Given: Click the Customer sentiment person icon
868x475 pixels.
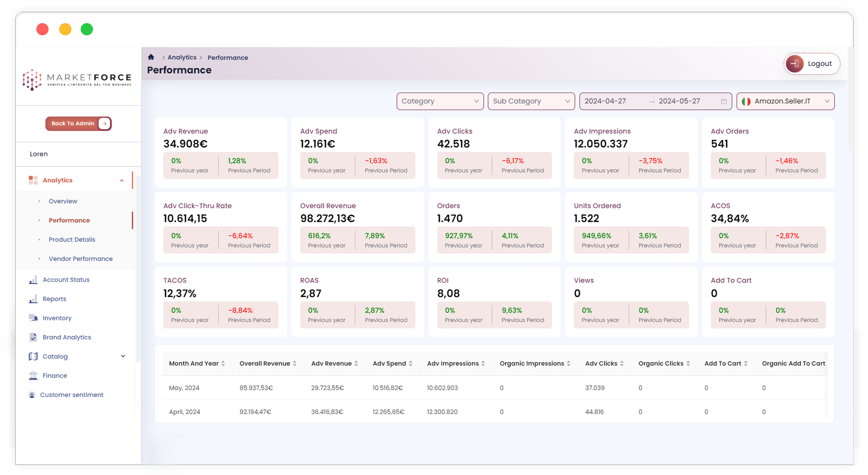Looking at the screenshot, I should point(32,394).
